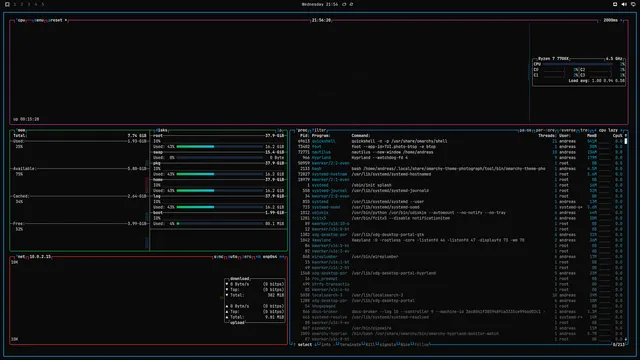Open the proc filter field
The height and width of the screenshot is (360, 640).
320,130
